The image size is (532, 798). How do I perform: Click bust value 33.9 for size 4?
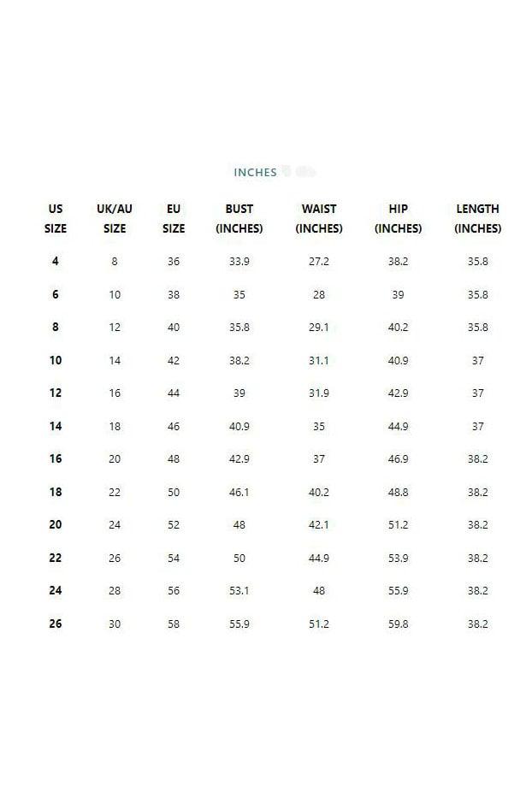(239, 261)
